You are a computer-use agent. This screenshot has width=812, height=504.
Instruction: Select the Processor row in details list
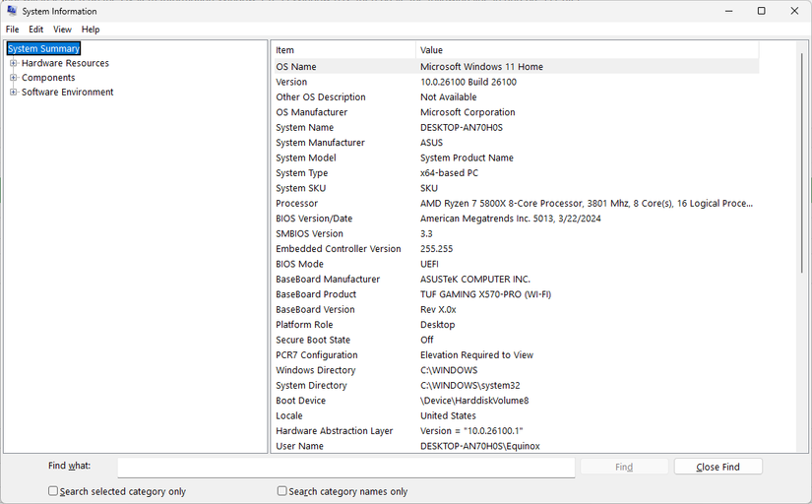(512, 204)
